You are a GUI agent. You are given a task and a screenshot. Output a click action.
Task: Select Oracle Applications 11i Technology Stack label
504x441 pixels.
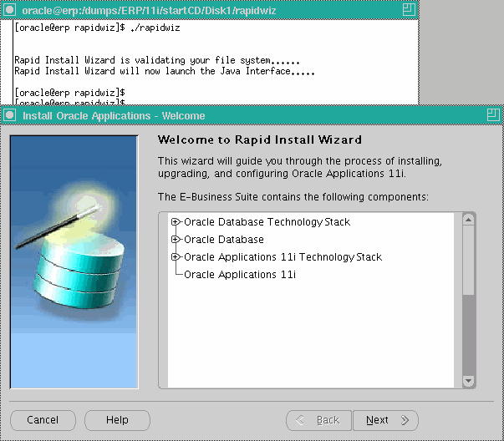click(283, 257)
